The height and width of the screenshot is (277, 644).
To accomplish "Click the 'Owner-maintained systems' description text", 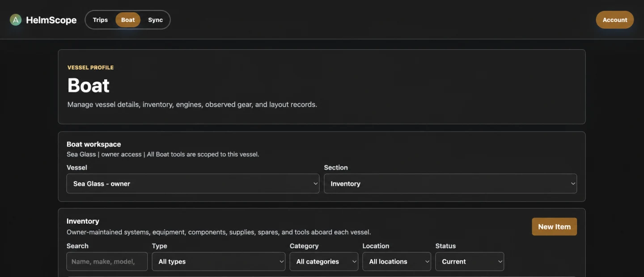I will tap(219, 232).
